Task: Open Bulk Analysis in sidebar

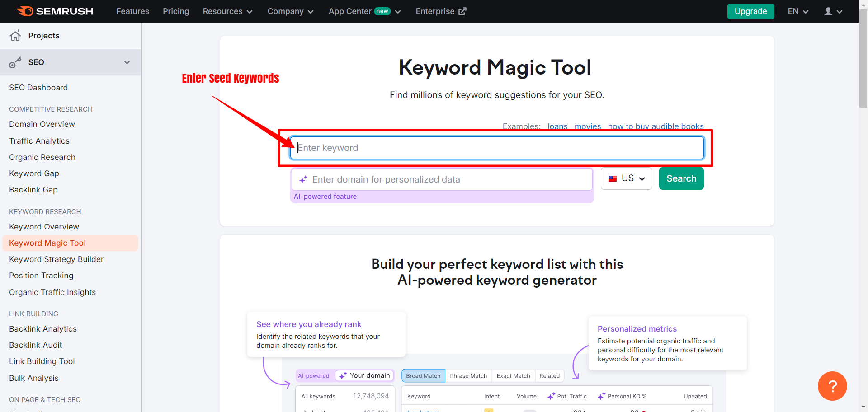Action: point(34,378)
